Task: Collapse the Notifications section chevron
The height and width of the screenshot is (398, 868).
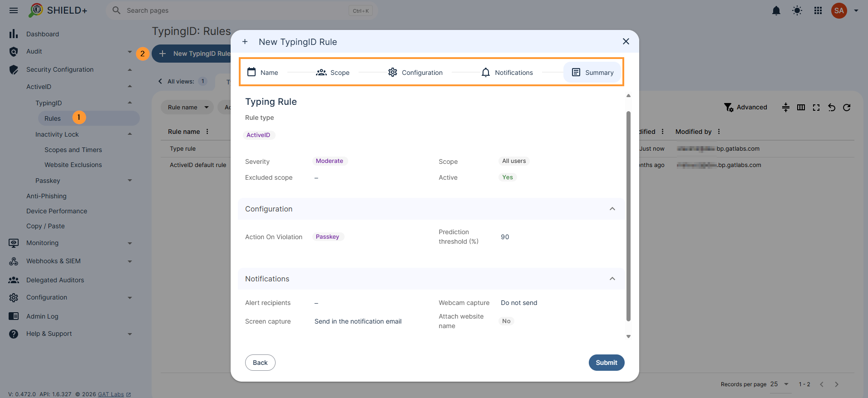Action: coord(612,279)
